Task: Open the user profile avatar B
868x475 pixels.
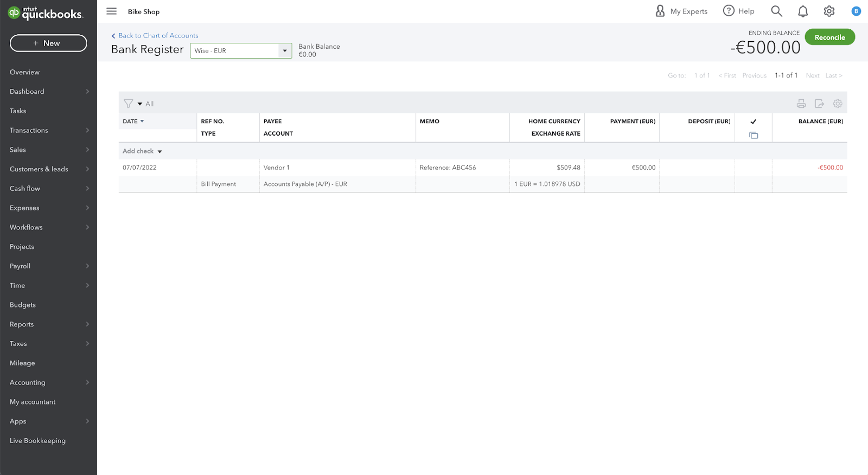Action: coord(856,11)
